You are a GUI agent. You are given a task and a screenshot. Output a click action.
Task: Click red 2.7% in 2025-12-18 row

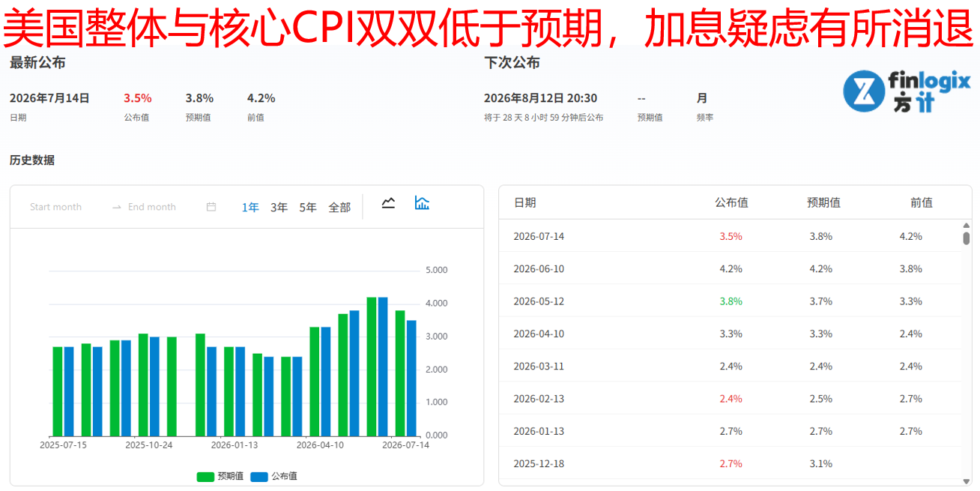coord(731,463)
